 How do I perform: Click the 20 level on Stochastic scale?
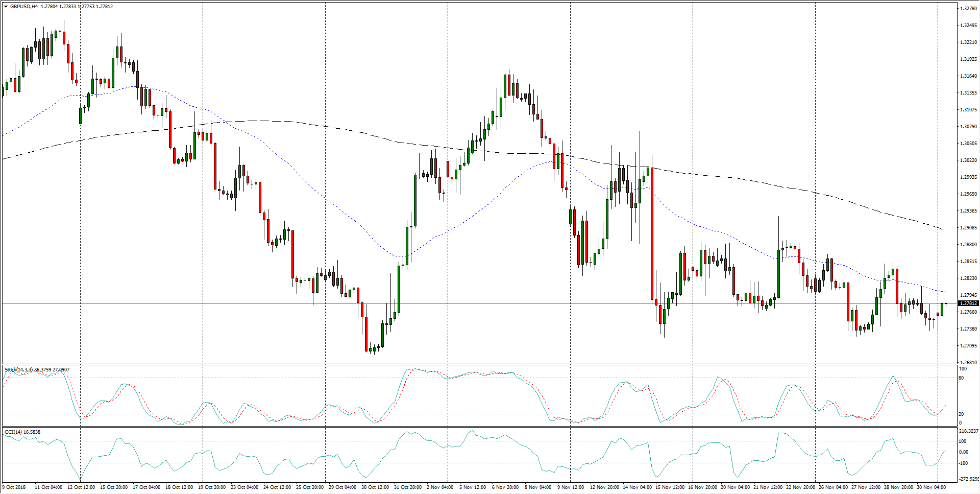pos(962,414)
